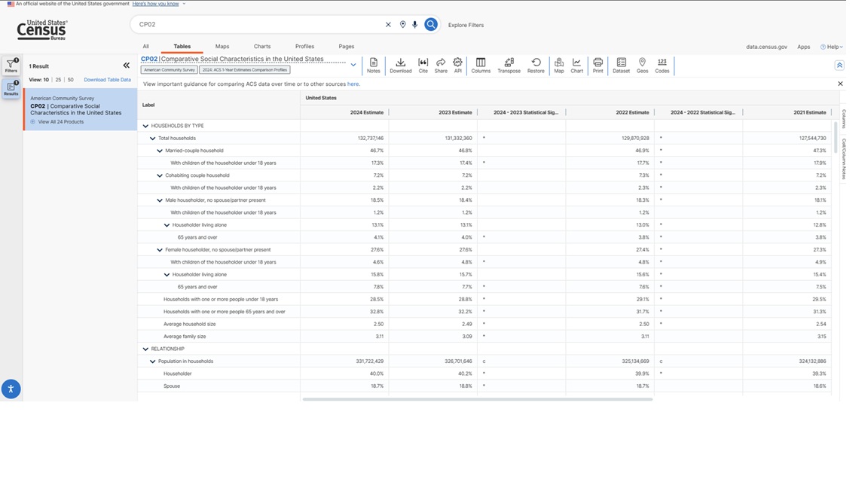Collapse Female householder, no spouse row
868x488 pixels.
(160, 249)
